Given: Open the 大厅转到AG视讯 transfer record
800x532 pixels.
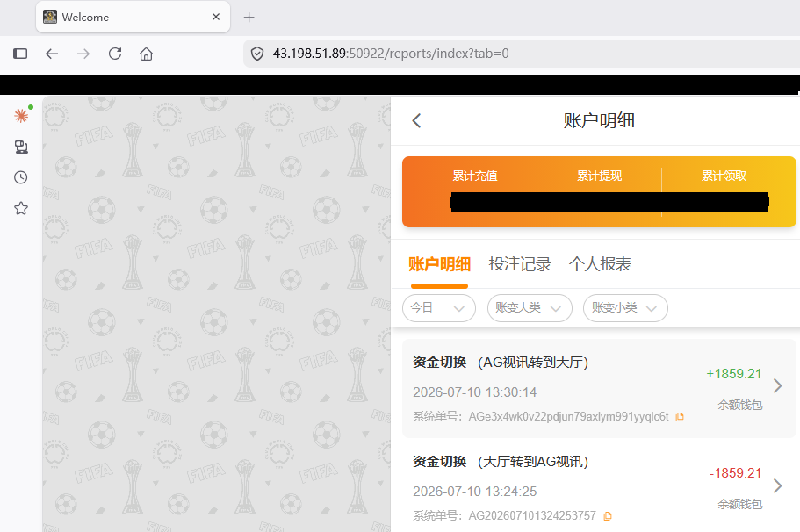Looking at the screenshot, I should (x=599, y=487).
